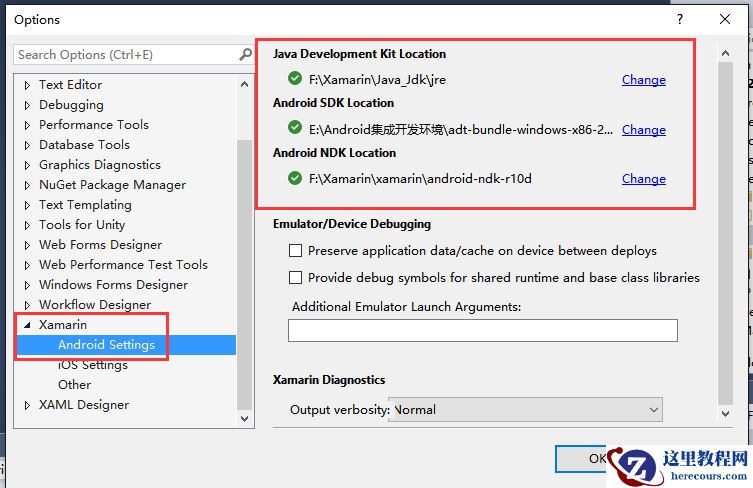Click the OK button
753x488 pixels.
click(x=582, y=459)
